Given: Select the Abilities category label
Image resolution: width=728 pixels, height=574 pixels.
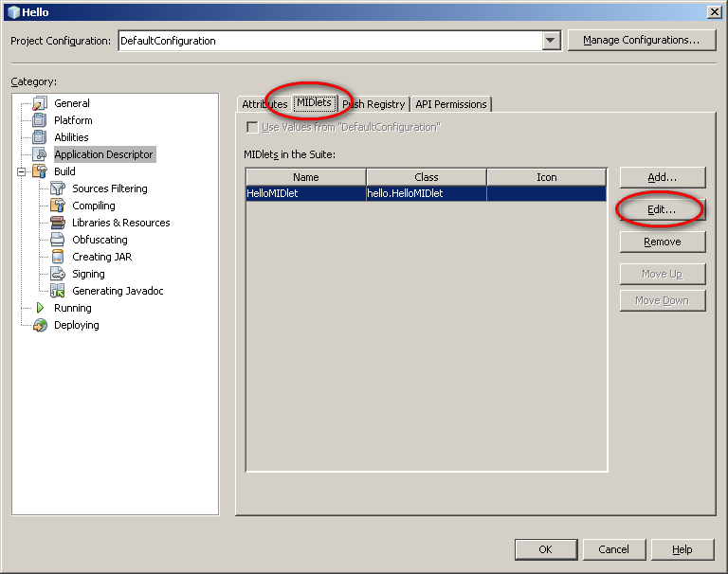Looking at the screenshot, I should tap(71, 137).
